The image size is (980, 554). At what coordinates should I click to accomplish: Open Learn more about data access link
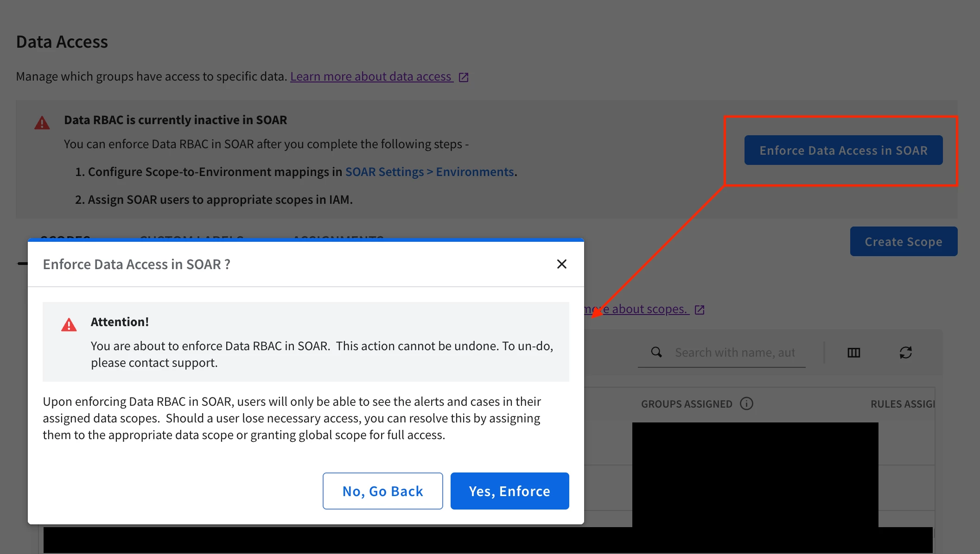(371, 76)
